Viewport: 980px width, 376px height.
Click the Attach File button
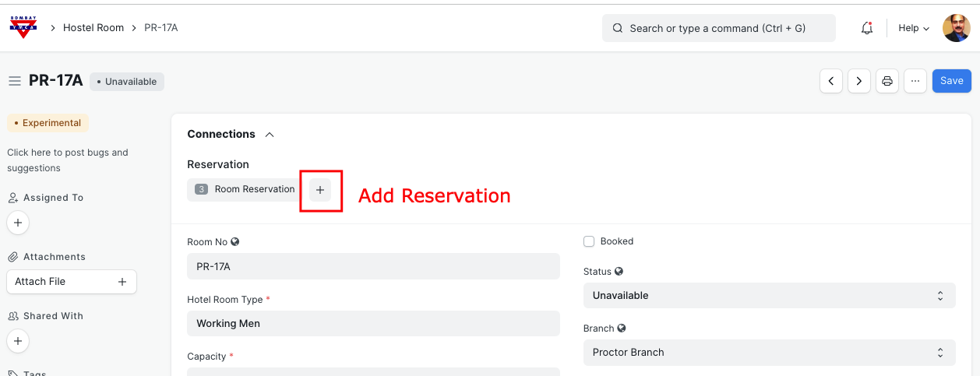(71, 282)
